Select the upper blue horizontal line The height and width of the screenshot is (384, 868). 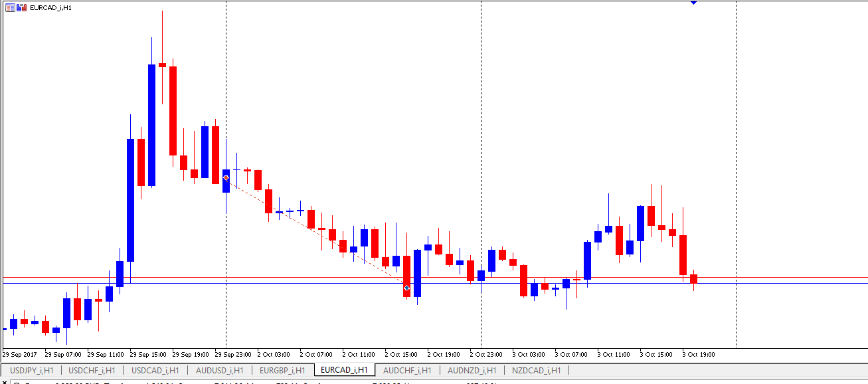[x=435, y=277]
